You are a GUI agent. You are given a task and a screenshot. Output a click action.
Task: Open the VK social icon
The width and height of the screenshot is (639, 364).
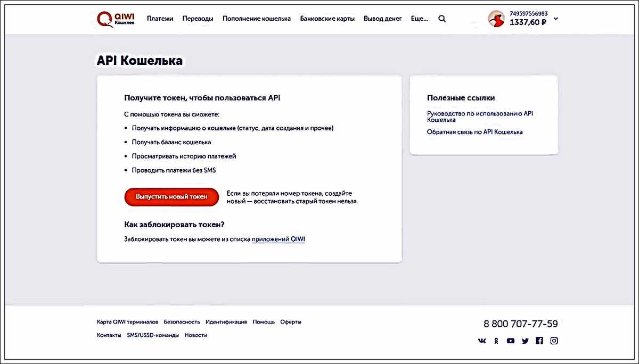pos(482,341)
